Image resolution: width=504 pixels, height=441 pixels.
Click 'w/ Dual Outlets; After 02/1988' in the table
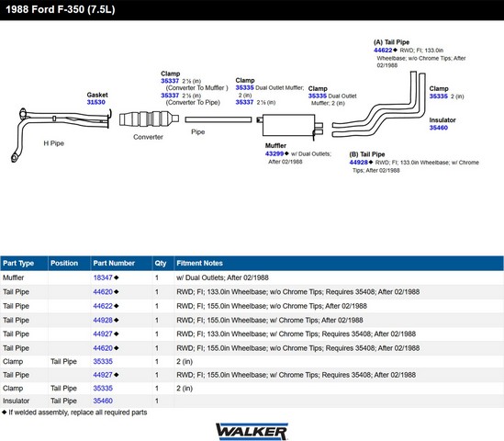point(222,277)
